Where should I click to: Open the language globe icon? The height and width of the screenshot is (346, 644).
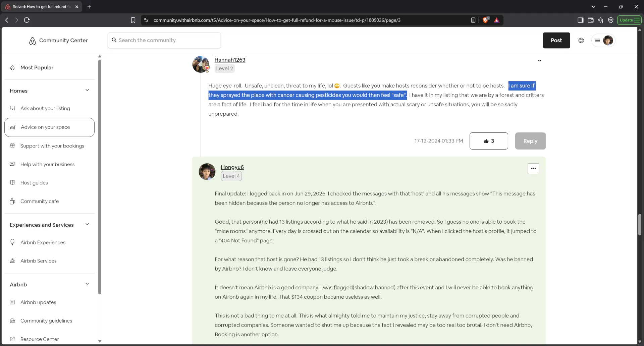[x=581, y=40]
